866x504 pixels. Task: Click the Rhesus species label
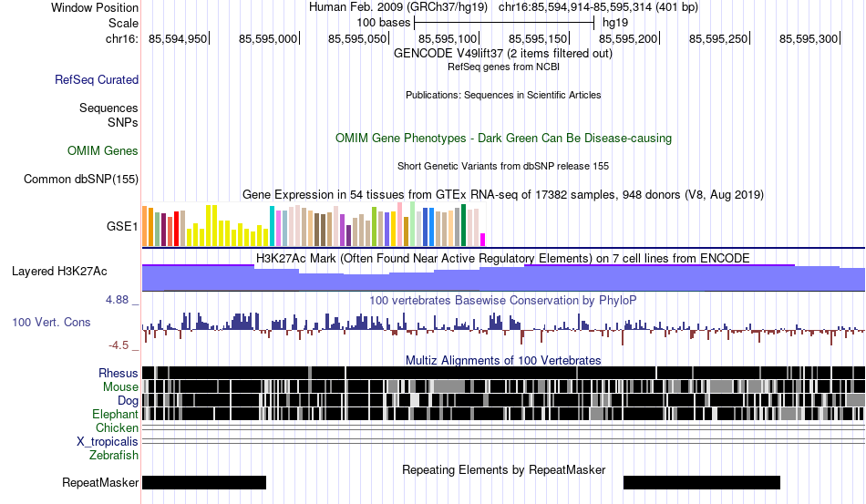(119, 373)
